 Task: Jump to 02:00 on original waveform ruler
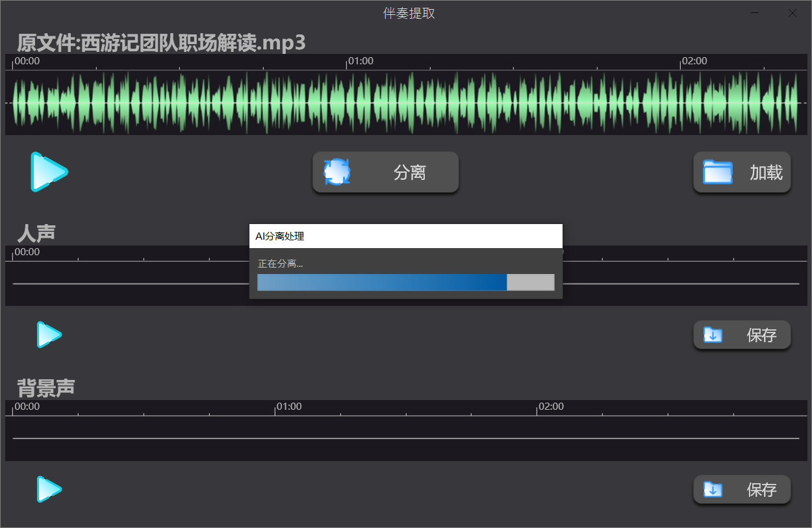click(x=693, y=62)
